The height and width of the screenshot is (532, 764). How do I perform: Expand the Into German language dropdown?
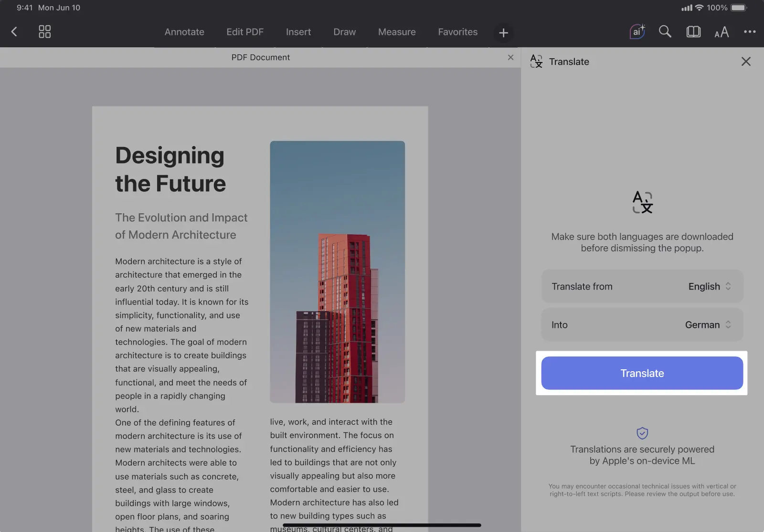[x=708, y=325]
